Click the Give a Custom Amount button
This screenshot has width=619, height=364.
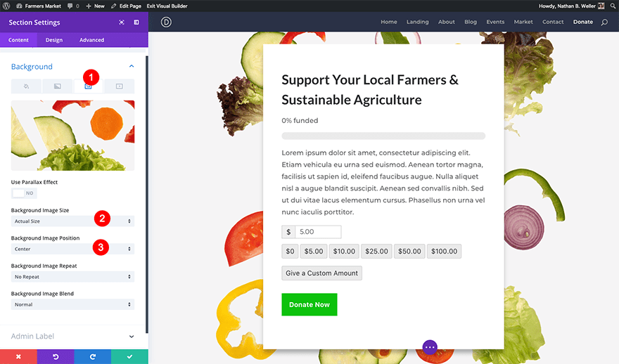click(321, 273)
